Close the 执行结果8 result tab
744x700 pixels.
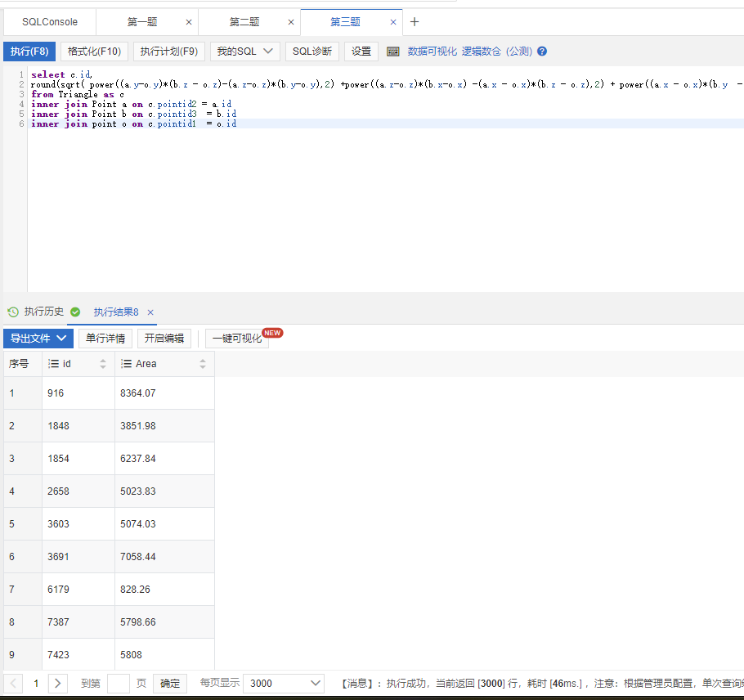click(x=150, y=312)
